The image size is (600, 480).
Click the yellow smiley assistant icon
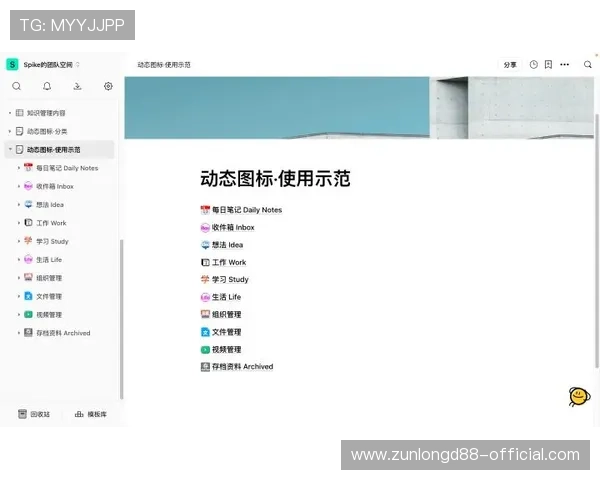(579, 397)
